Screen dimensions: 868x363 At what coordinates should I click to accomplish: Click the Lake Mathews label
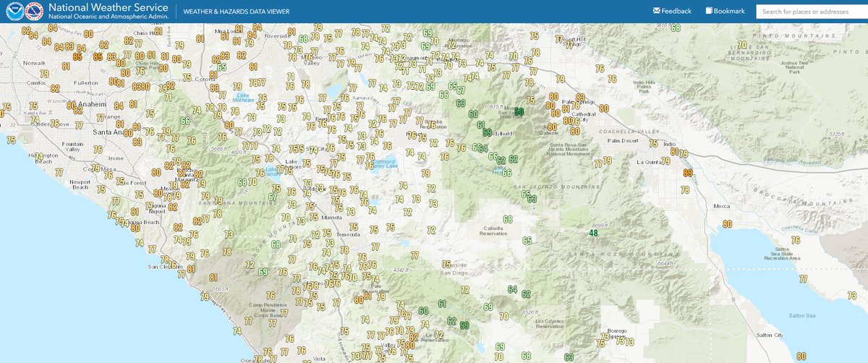click(244, 97)
